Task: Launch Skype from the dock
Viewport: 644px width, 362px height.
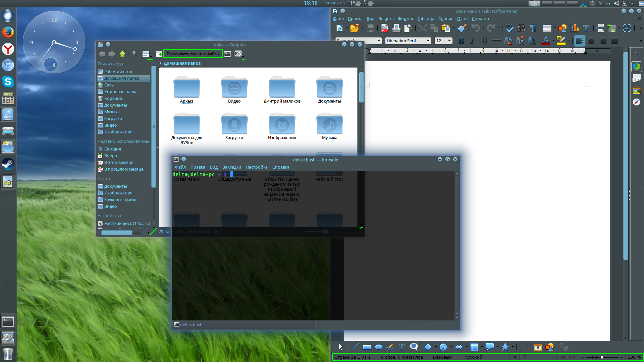Action: click(8, 82)
